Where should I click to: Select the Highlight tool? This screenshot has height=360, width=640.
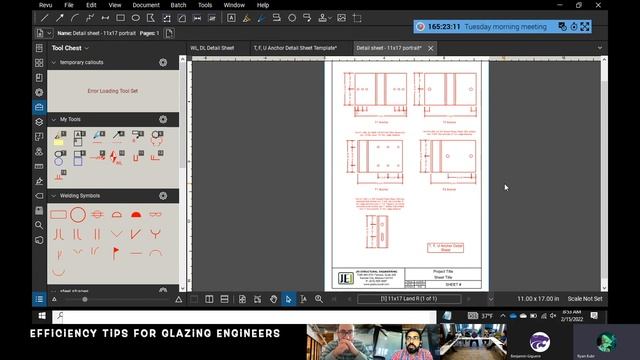point(246,18)
